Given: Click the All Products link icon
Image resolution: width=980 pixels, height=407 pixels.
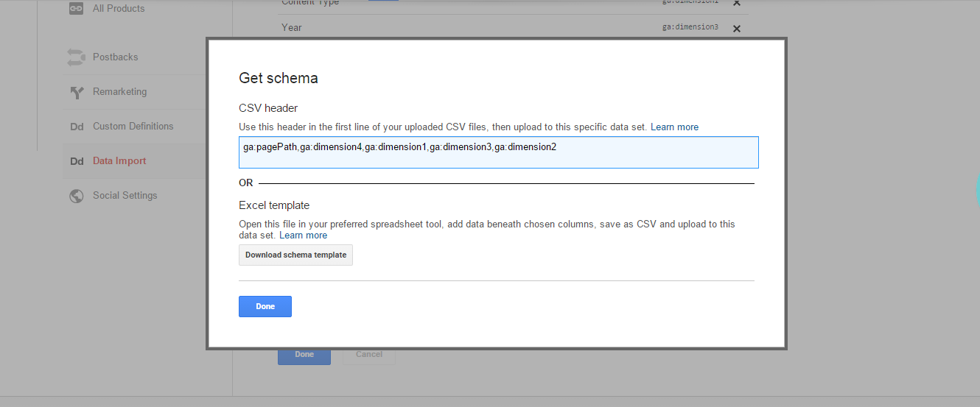Looking at the screenshot, I should point(76,9).
